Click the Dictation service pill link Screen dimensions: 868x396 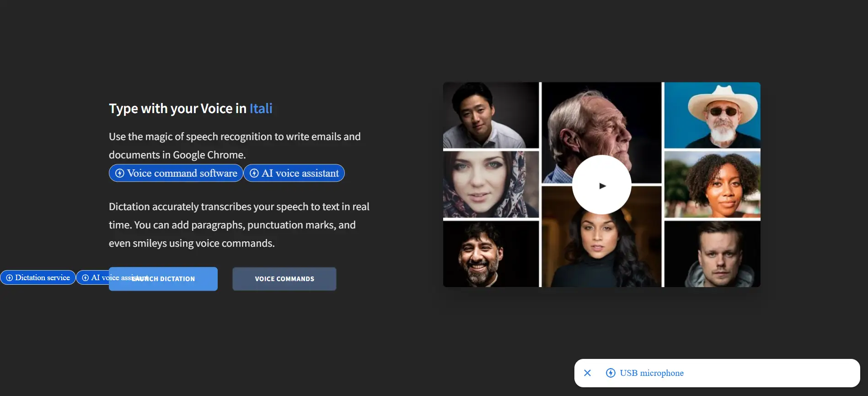38,277
